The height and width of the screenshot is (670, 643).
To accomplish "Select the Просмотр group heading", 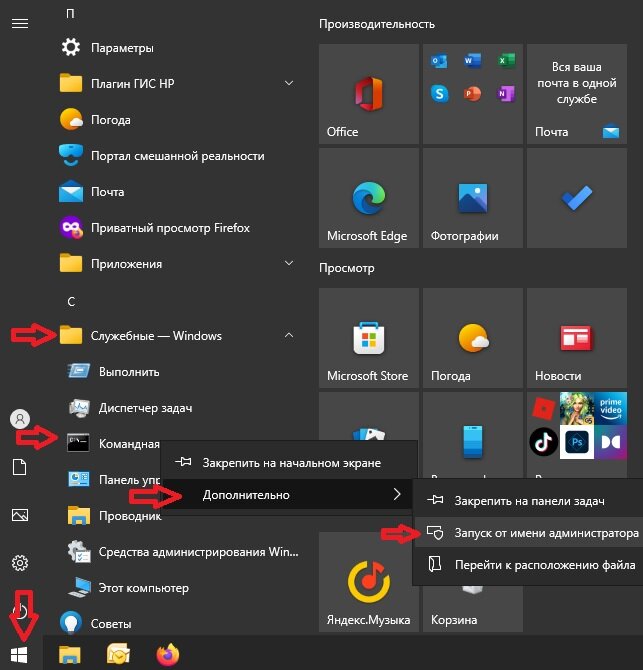I will [347, 268].
